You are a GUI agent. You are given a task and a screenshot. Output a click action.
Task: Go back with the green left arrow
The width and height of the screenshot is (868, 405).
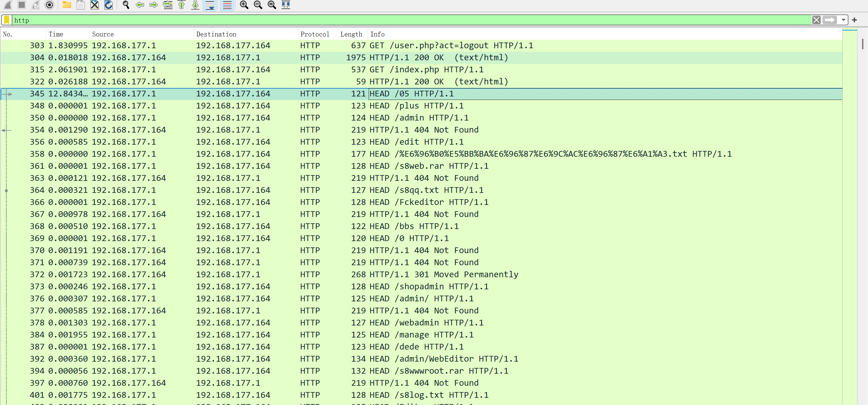click(140, 5)
